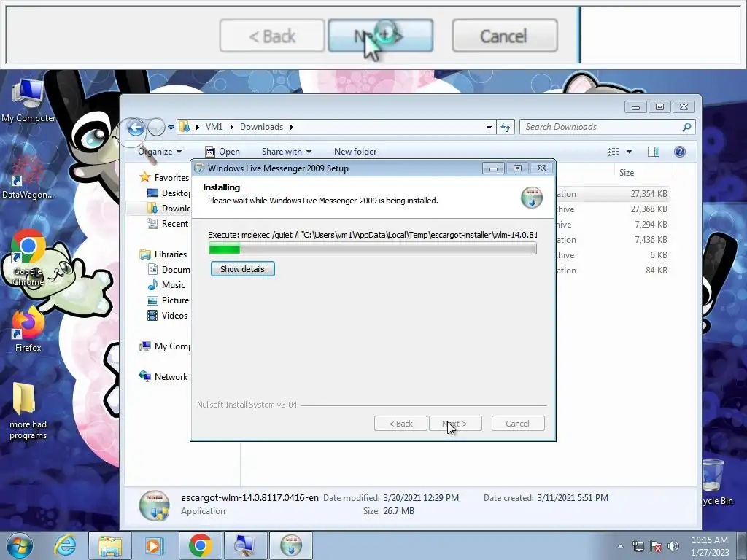The image size is (747, 560).
Task: Click the search magnifier icon
Action: [686, 127]
